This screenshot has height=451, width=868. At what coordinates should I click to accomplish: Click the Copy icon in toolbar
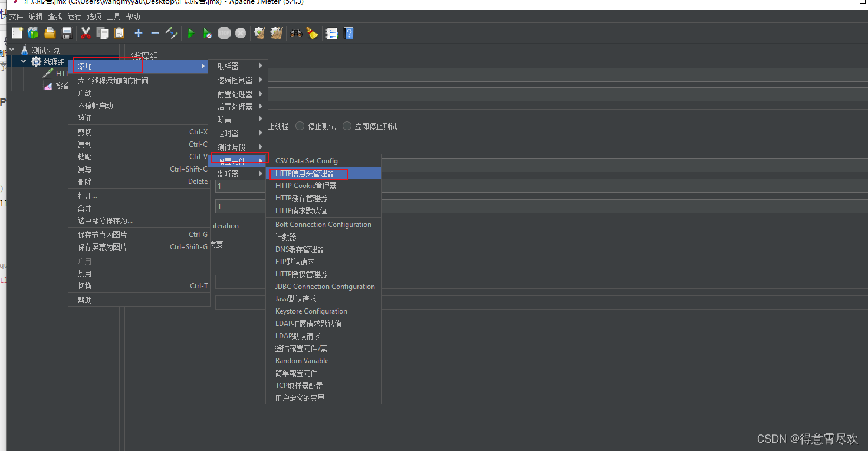click(103, 33)
